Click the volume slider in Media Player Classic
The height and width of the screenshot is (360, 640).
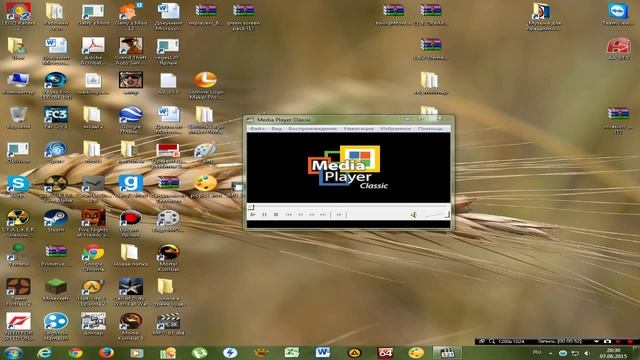coord(436,214)
